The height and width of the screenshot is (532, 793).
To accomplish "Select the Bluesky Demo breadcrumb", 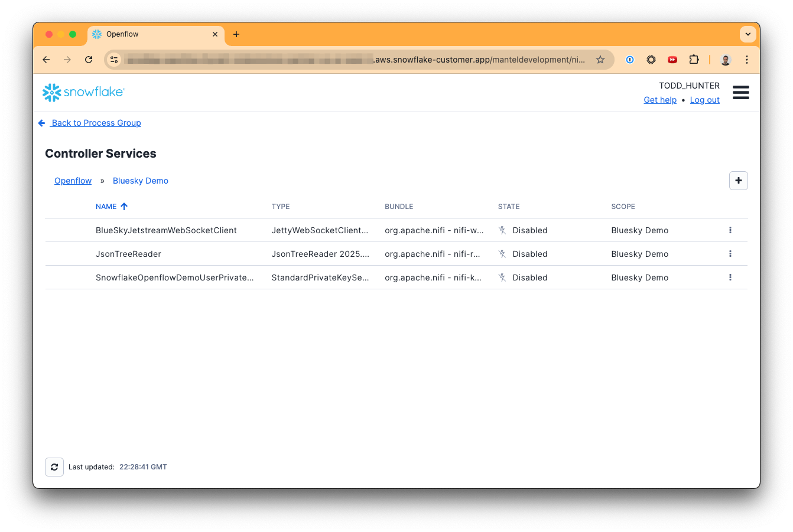I will [141, 181].
